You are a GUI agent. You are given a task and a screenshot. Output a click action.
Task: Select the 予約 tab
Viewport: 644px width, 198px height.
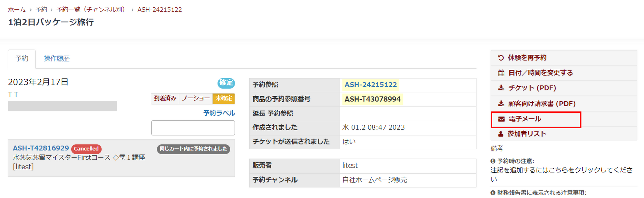pos(22,59)
